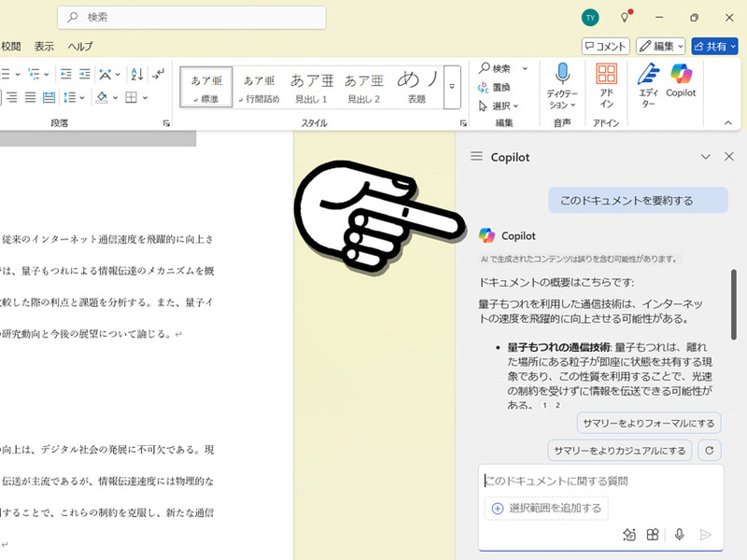This screenshot has height=560, width=747.
Task: Click the このドキュメントを要約する button
Action: (638, 201)
